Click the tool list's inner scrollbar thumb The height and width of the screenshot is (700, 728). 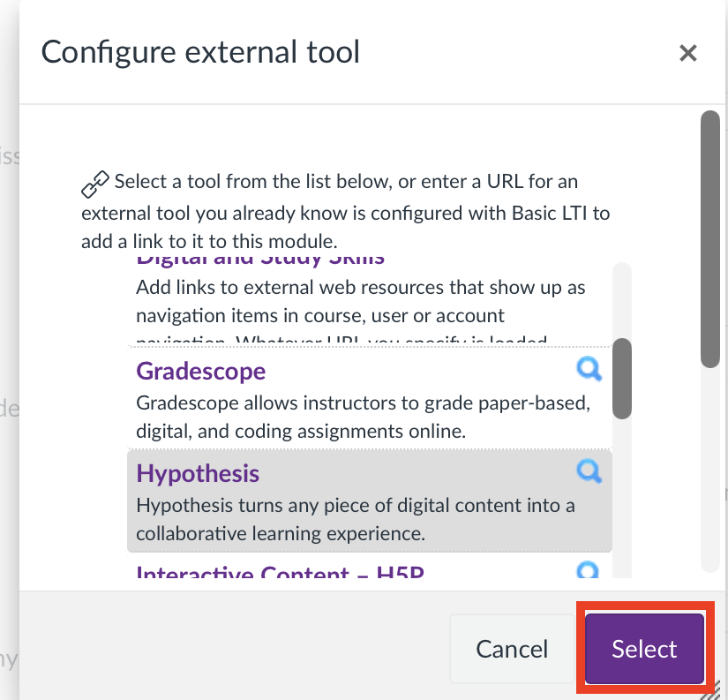622,378
